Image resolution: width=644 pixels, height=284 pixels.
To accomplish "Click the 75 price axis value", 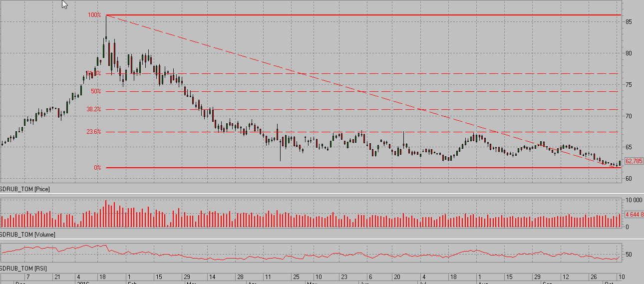I will (628, 85).
